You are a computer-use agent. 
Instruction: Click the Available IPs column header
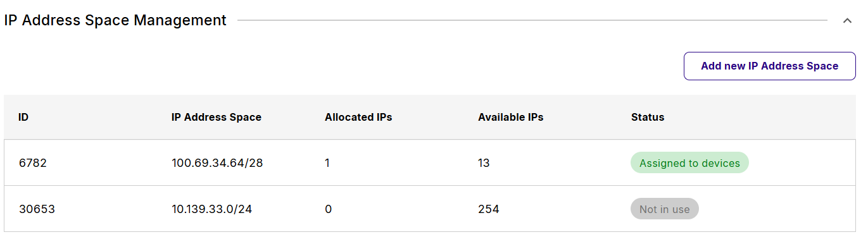510,117
